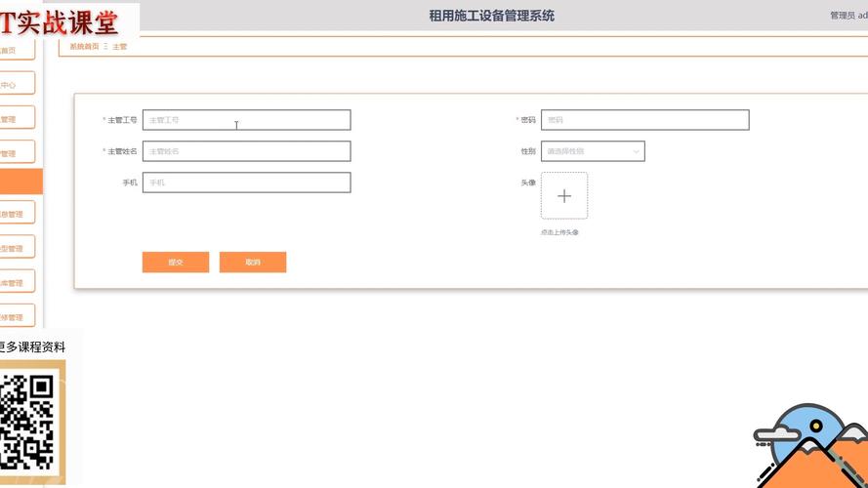Click the 主管 breadcrumb entry
Image resolution: width=868 pixels, height=488 pixels.
pos(119,47)
